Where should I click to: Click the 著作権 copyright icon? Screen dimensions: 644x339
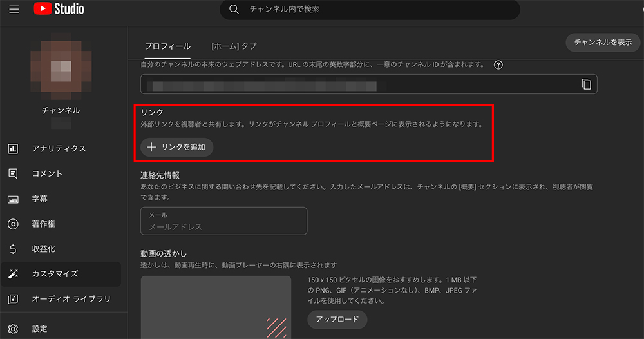(x=13, y=224)
